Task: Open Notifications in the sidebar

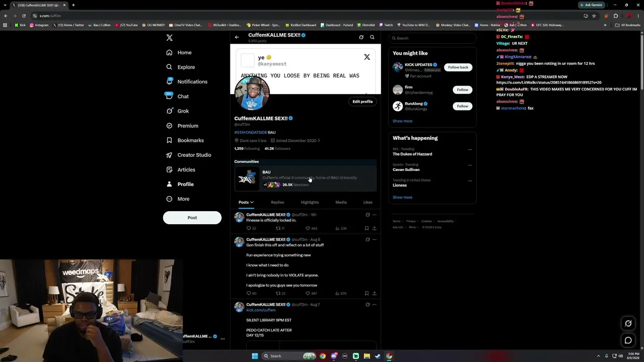Action: click(x=187, y=81)
